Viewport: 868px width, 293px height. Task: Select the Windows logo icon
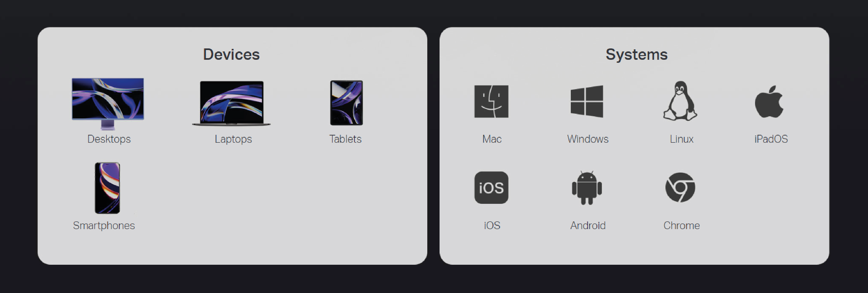click(587, 101)
